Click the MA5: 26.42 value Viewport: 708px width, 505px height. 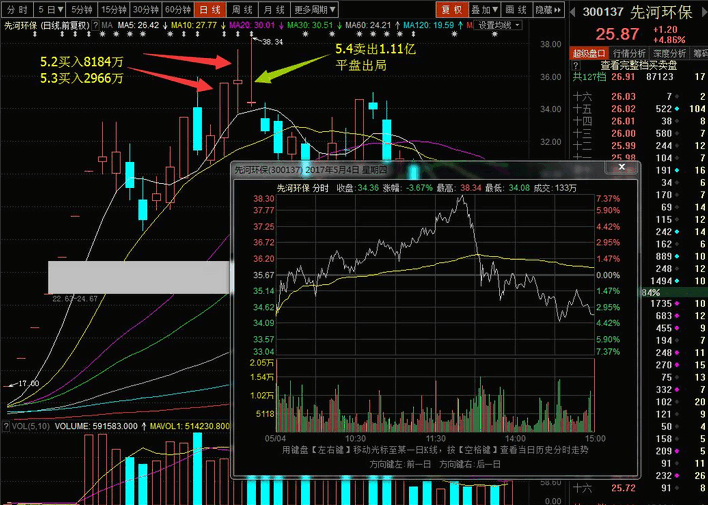click(x=138, y=25)
